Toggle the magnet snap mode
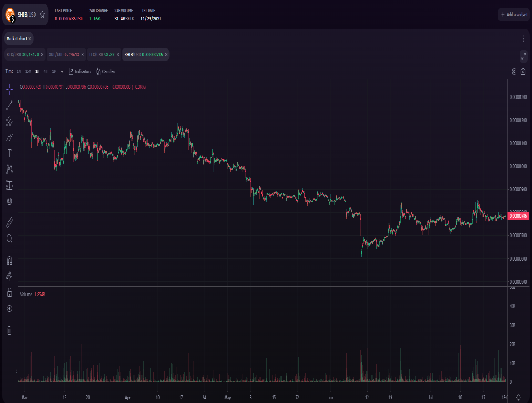This screenshot has width=532, height=403. (9, 260)
